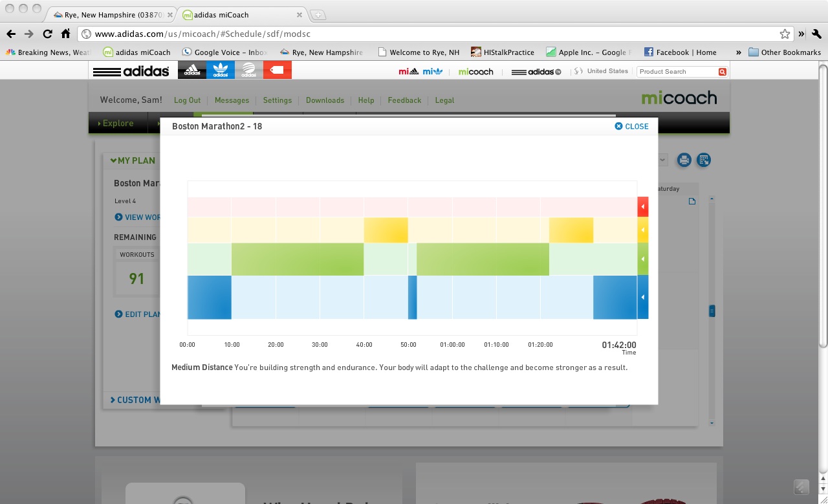Click the first yellow zone workout segment
This screenshot has width=828, height=504.
386,230
